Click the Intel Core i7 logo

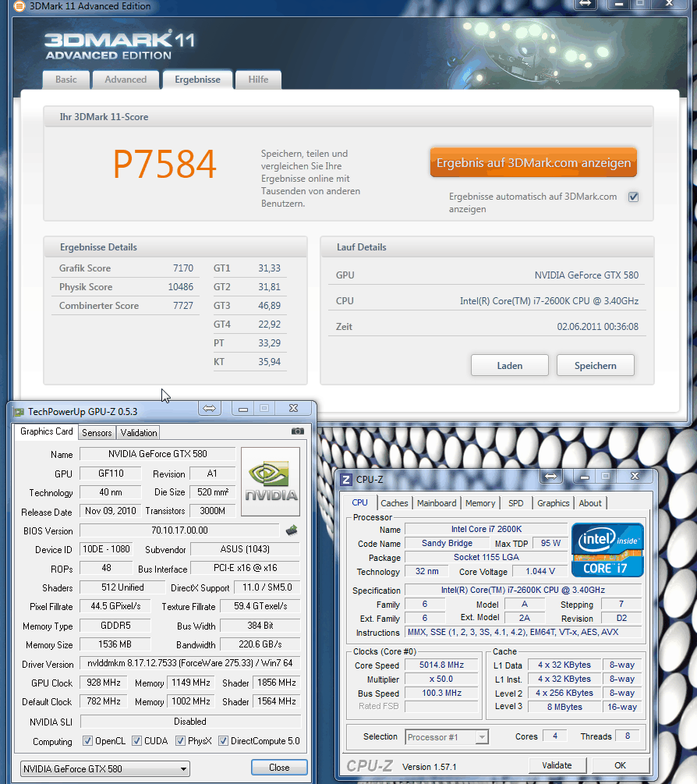point(607,549)
